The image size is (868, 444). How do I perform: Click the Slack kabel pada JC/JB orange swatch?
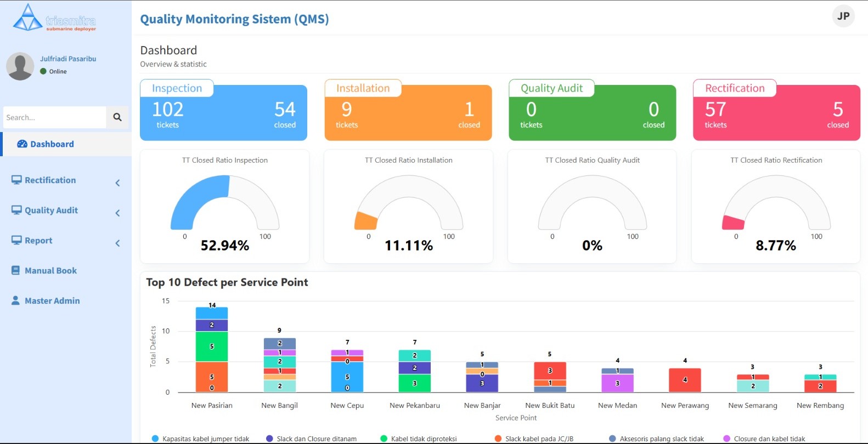498,439
